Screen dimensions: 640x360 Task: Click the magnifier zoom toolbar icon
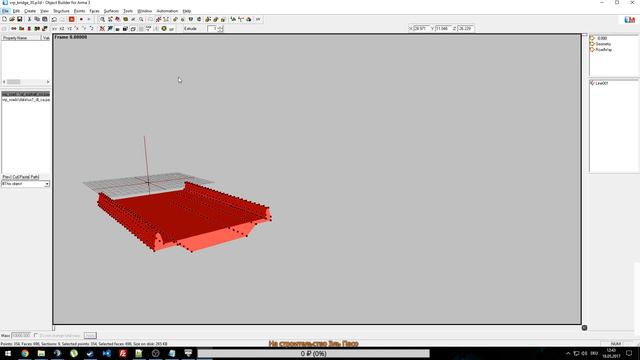tap(102, 19)
